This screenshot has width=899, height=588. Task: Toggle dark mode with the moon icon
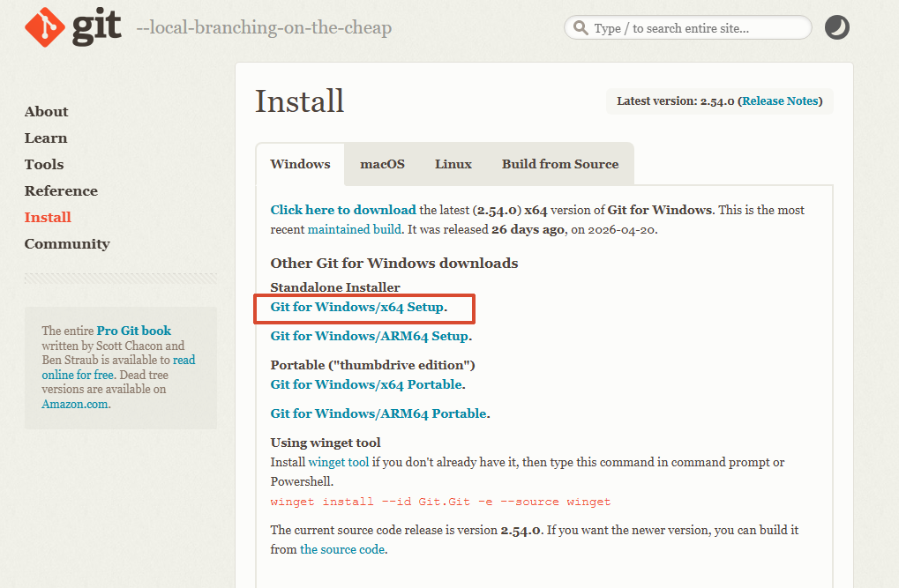[836, 27]
